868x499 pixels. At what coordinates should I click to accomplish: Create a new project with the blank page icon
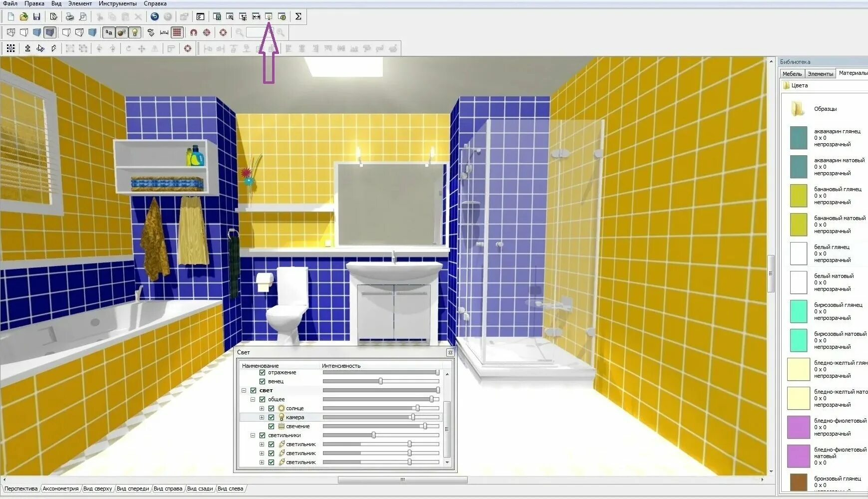10,16
